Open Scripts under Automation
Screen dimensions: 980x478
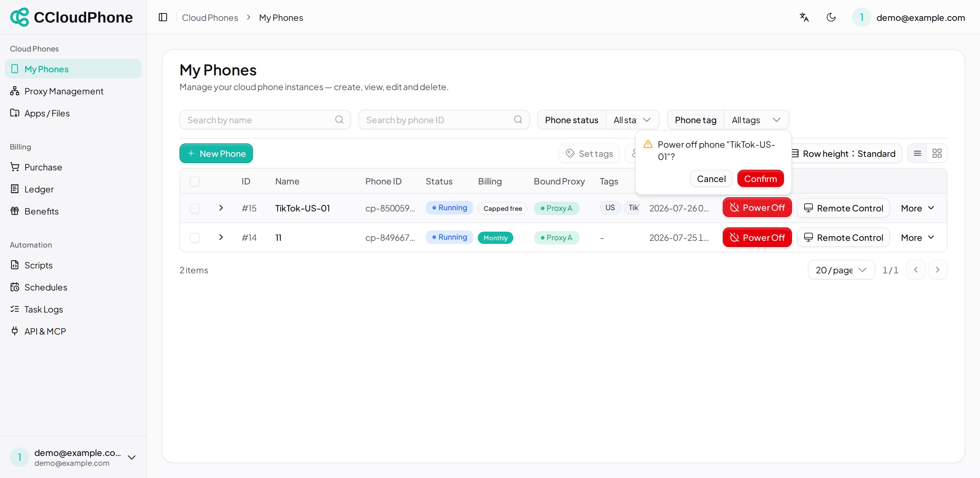click(73, 265)
